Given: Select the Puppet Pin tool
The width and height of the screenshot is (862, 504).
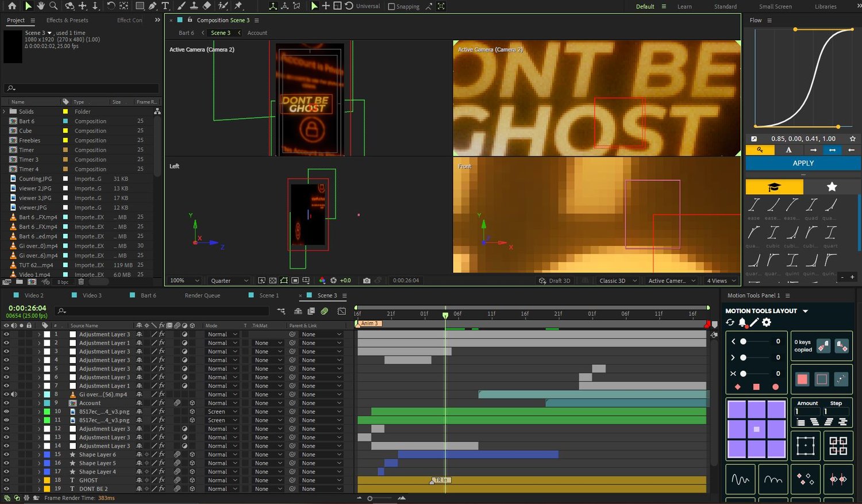Looking at the screenshot, I should click(x=238, y=6).
